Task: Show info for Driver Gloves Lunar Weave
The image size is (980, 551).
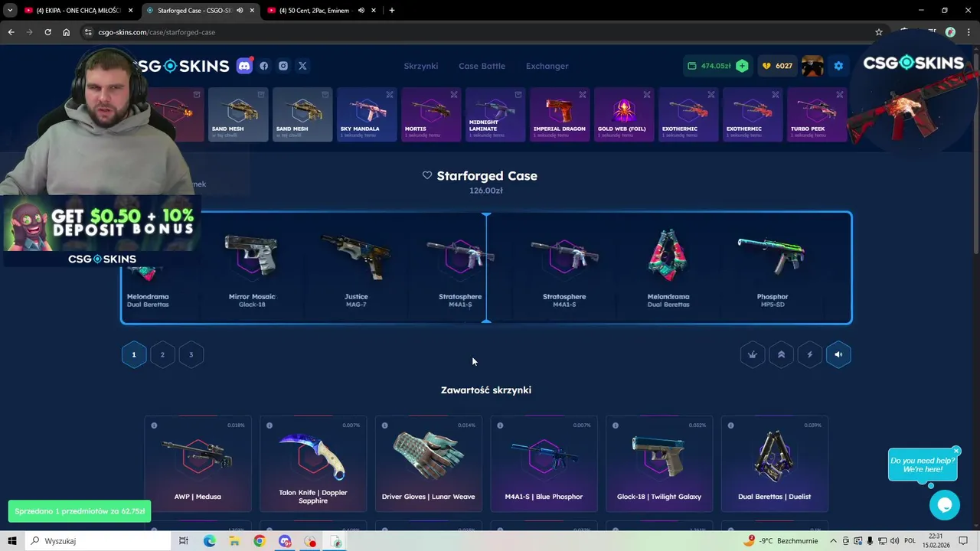Action: click(x=385, y=425)
